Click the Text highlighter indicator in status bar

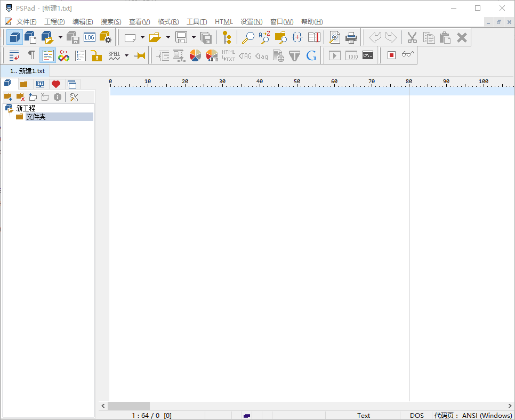click(364, 415)
